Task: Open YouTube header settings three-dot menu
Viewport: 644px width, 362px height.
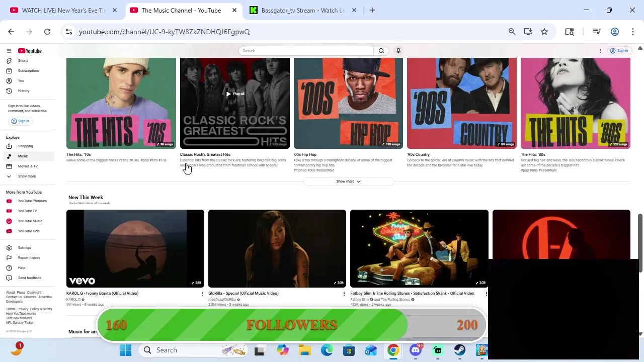Action: pos(600,51)
